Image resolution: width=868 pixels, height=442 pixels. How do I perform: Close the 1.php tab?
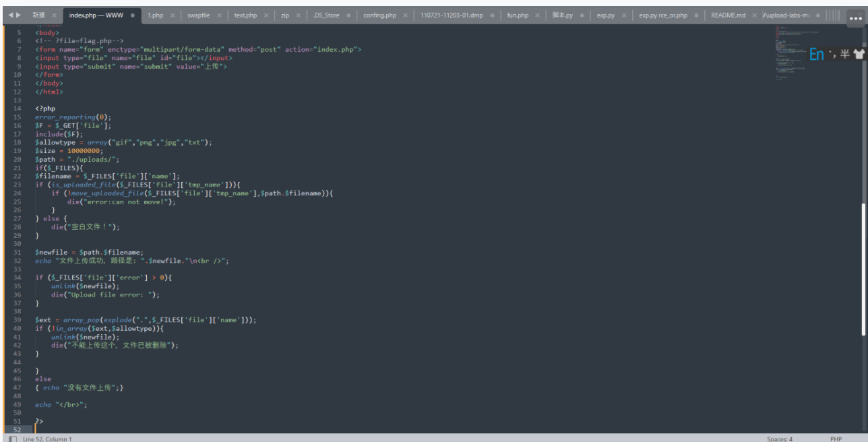tap(173, 15)
